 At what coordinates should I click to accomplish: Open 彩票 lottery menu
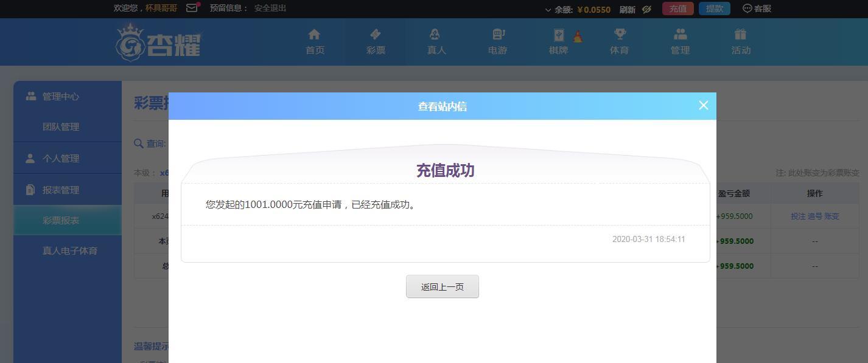coord(376,42)
